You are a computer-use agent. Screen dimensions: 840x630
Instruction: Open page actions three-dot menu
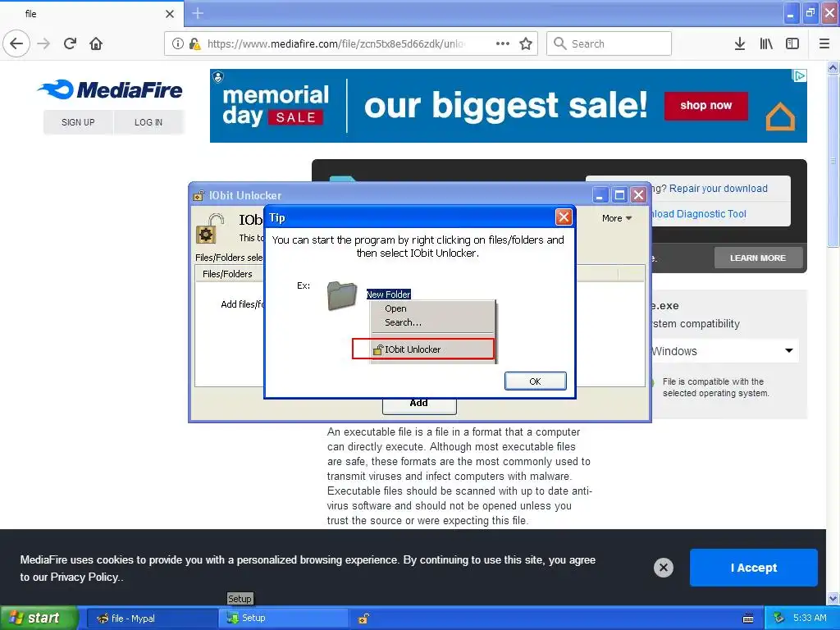(503, 43)
